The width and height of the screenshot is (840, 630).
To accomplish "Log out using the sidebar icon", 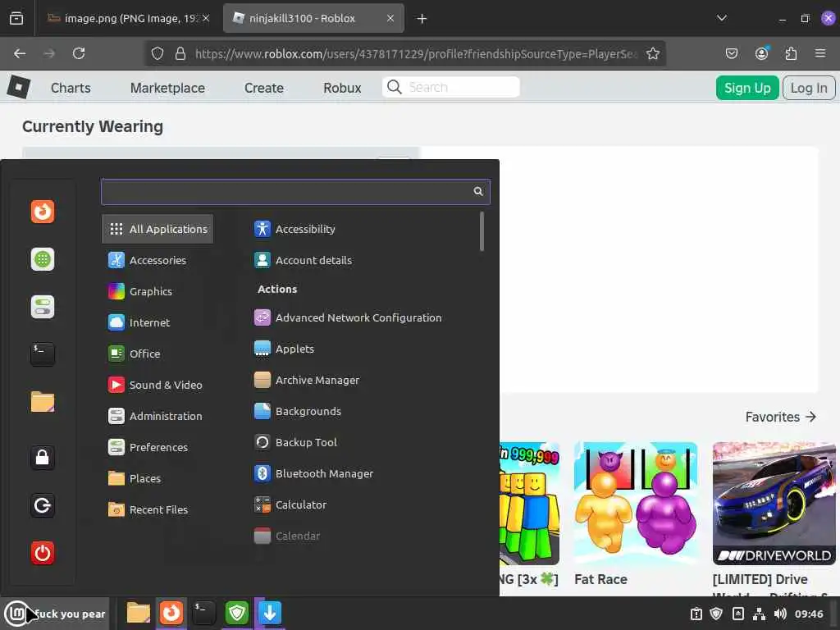I will click(x=43, y=505).
